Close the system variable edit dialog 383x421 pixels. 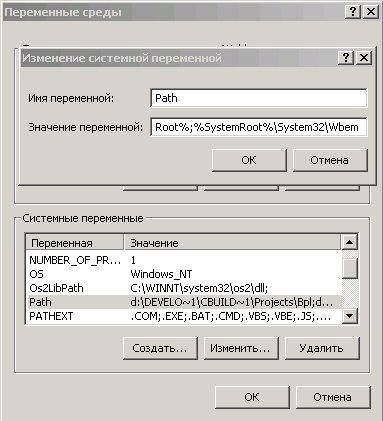click(x=364, y=58)
